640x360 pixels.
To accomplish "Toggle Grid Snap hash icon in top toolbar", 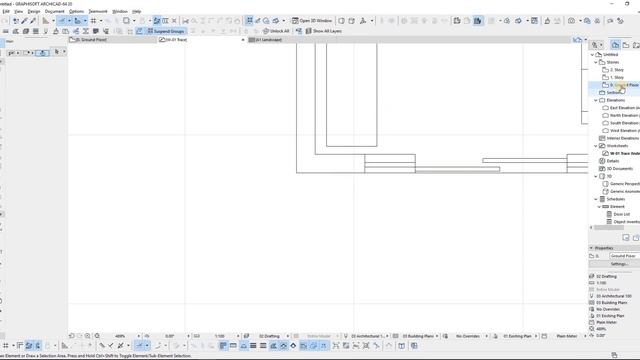I will 93,20.
